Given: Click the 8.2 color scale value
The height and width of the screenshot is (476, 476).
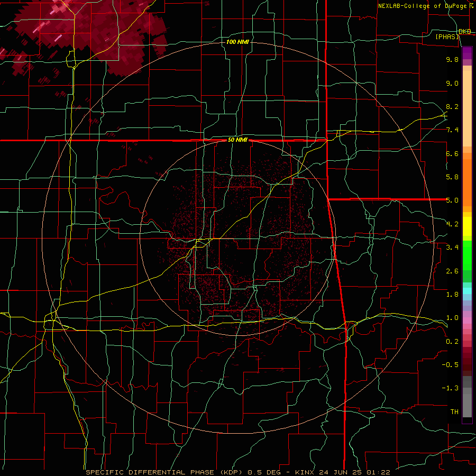Looking at the screenshot, I should 452,106.
